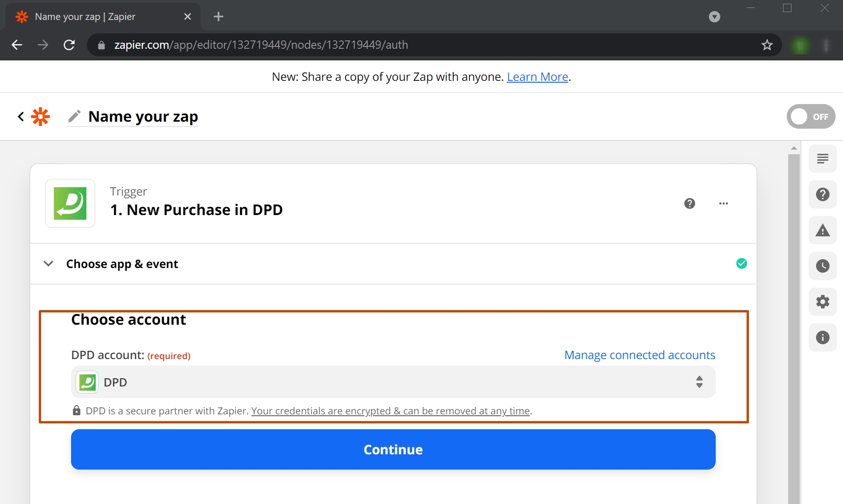This screenshot has height=504, width=843.
Task: Click the Name your zap title to rename
Action: click(143, 117)
